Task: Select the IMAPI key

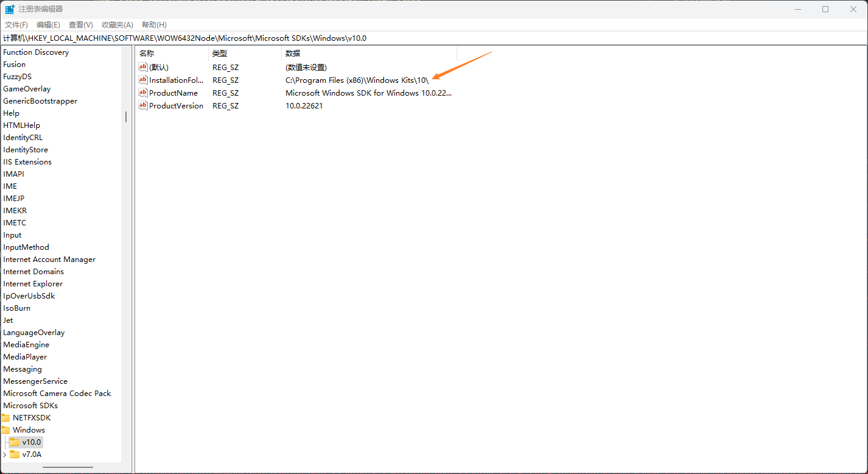Action: coord(13,174)
